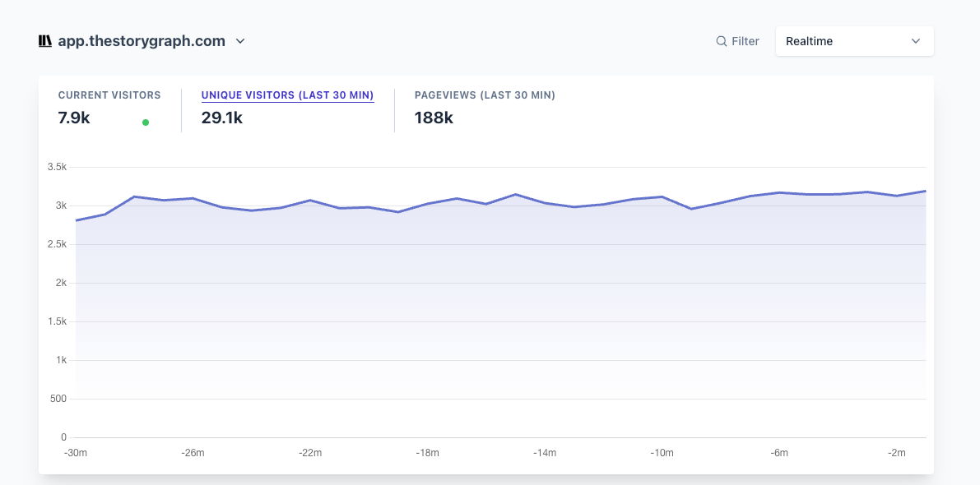Select Unique Visitors (Last 30 Min) metric

pos(287,95)
